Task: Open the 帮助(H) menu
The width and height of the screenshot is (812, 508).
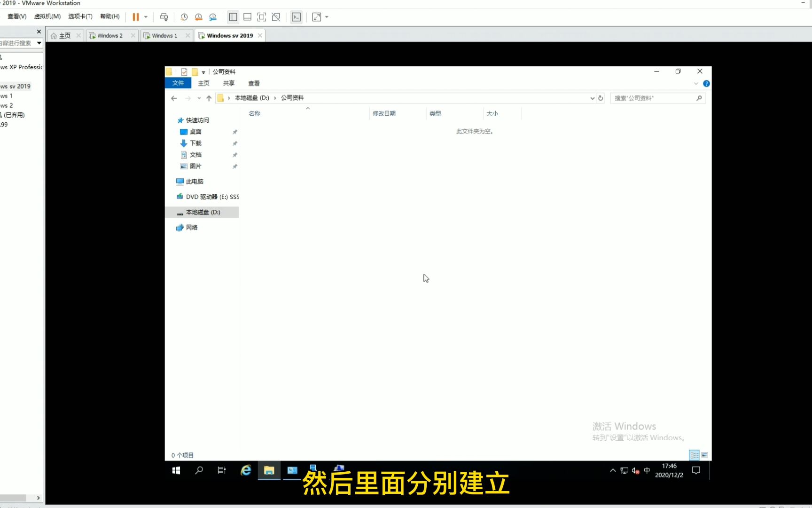Action: pos(110,16)
